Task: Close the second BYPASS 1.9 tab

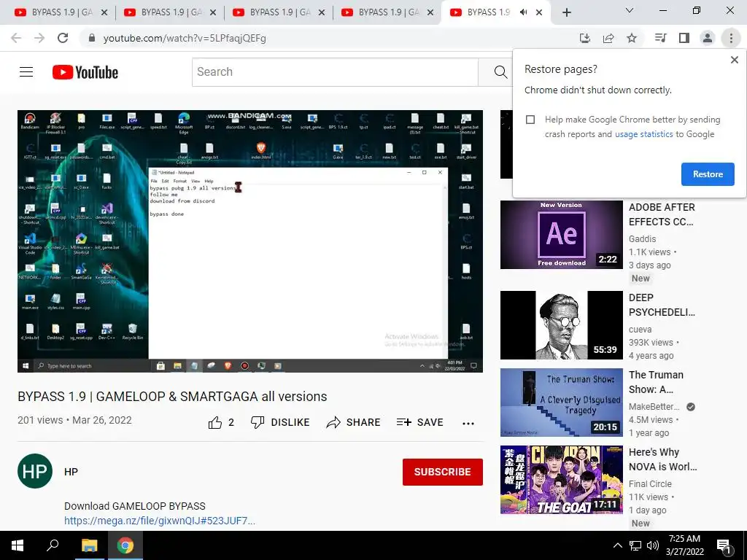Action: (x=213, y=12)
